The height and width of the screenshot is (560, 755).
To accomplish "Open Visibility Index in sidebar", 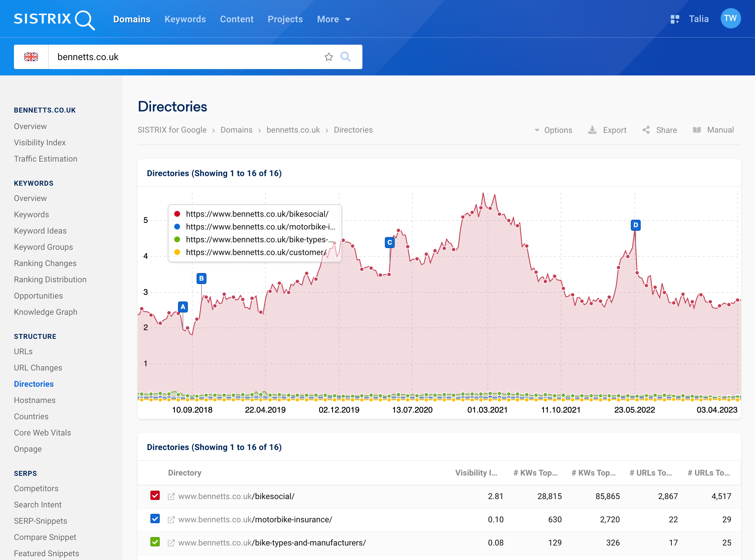I will 40,143.
